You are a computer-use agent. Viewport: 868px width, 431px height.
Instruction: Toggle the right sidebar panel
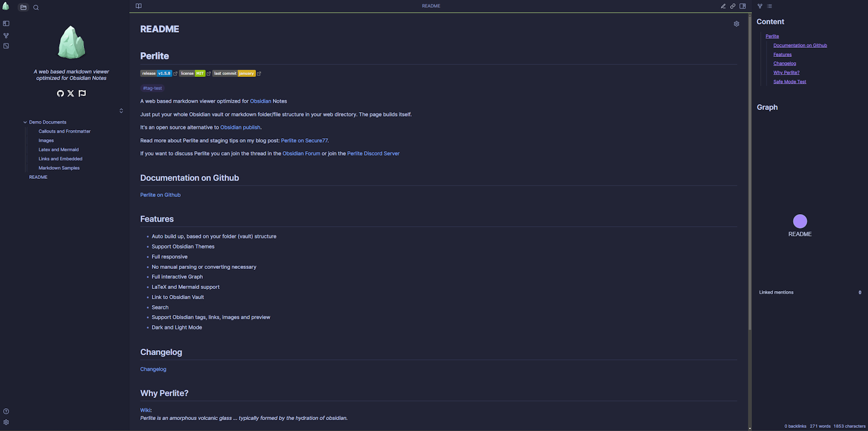coord(743,7)
